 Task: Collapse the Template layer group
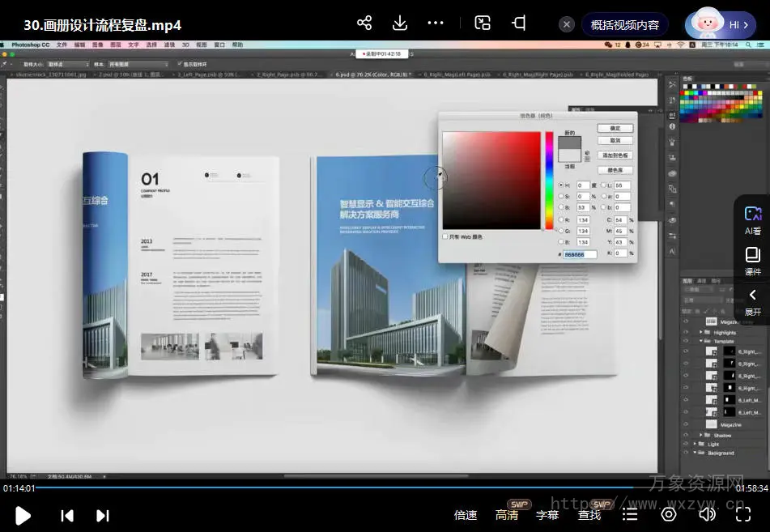point(700,342)
